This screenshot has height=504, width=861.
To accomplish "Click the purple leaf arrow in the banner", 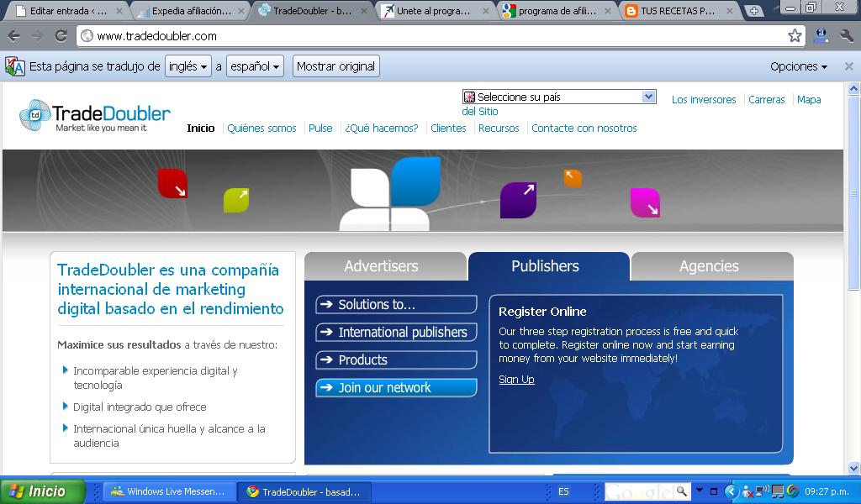I will [x=518, y=200].
